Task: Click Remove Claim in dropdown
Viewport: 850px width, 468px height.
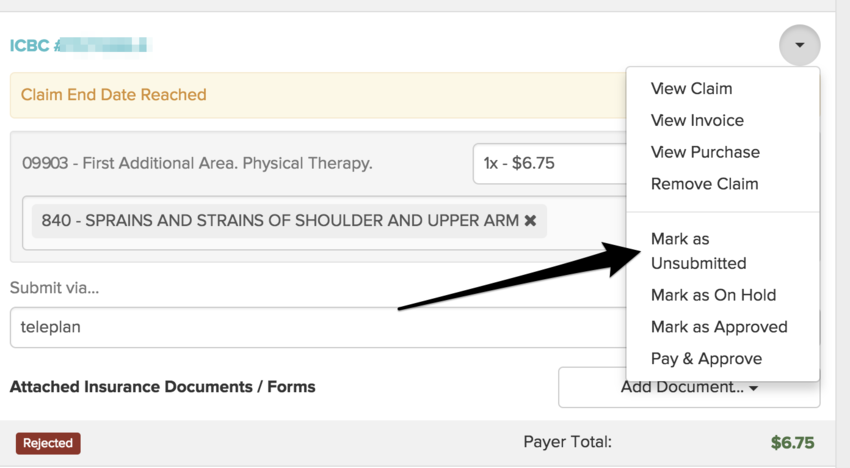Action: pos(704,184)
